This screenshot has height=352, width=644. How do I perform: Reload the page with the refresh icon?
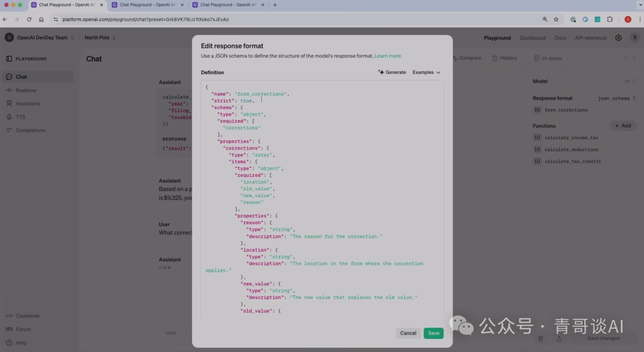coord(29,19)
